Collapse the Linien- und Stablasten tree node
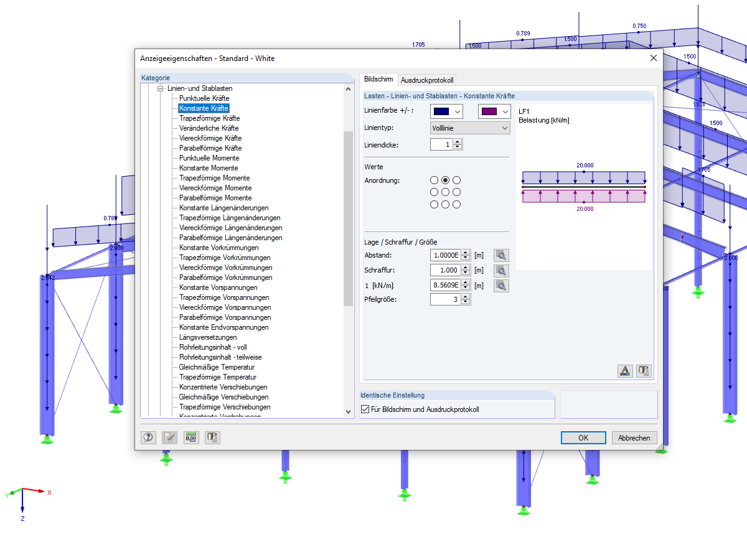The width and height of the screenshot is (747, 560). tap(160, 88)
